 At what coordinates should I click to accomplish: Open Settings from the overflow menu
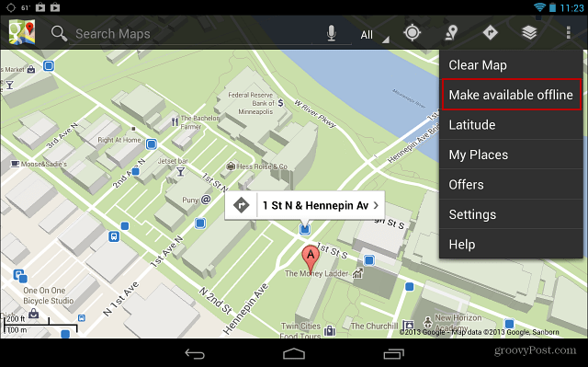point(511,214)
